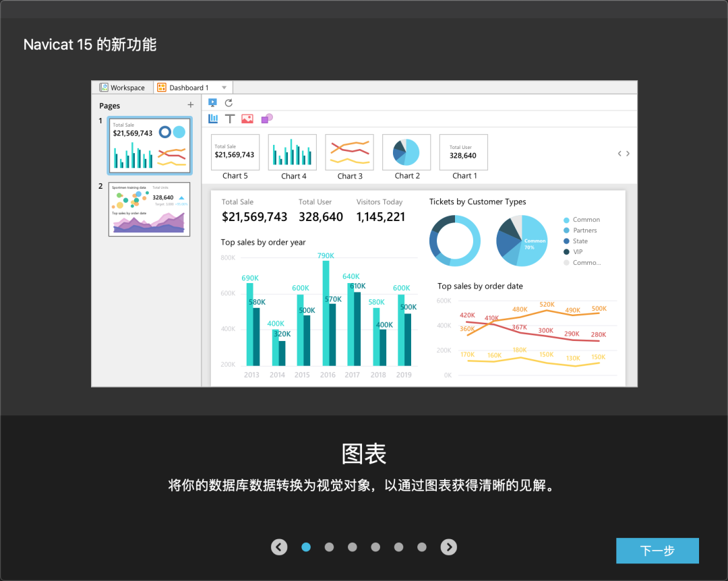The height and width of the screenshot is (581, 728).
Task: Select the Chart 5 thumbnail
Action: pos(235,152)
